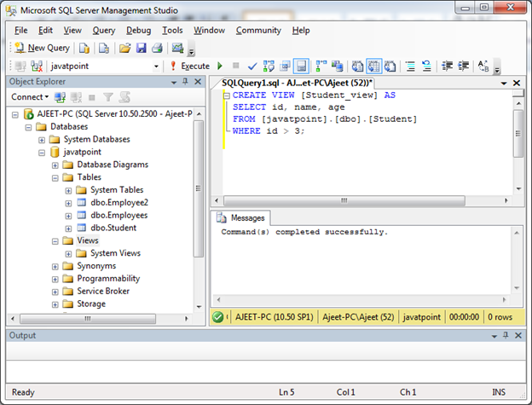Click the Comment out selected lines icon

411,67
